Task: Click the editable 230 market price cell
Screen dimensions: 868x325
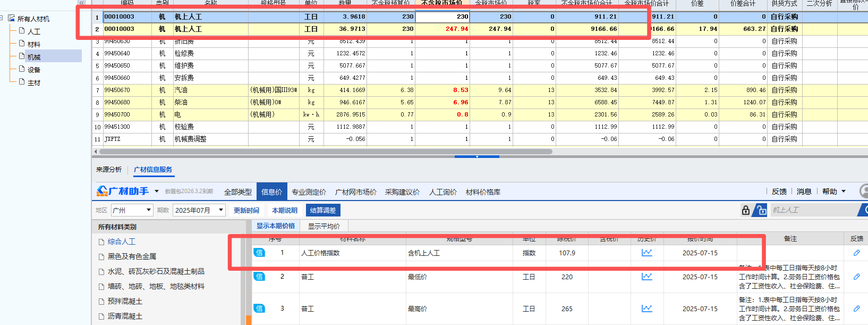Action: (442, 16)
